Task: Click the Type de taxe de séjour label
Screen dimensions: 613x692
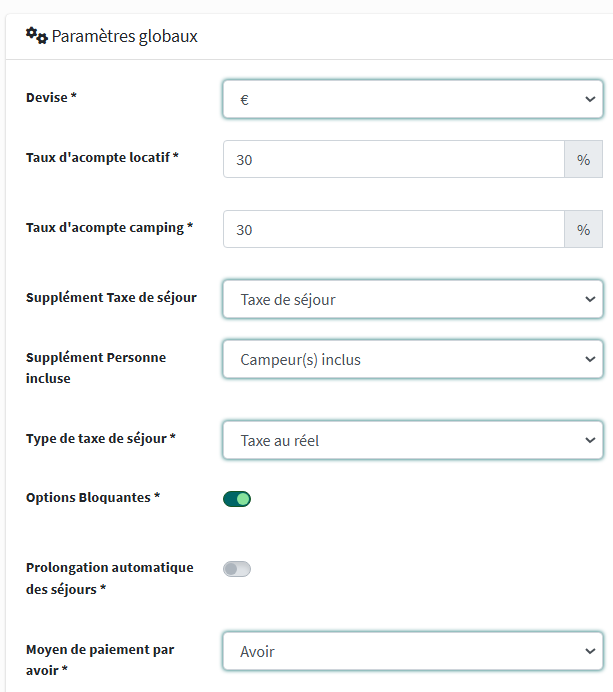Action: (x=101, y=438)
